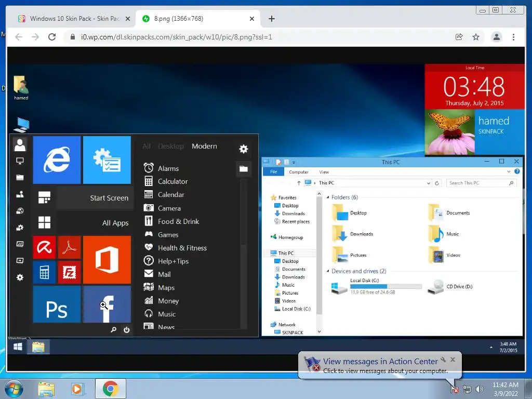Open the Videos folder in This PC
Screen dimensions: 532x399
coord(444,255)
